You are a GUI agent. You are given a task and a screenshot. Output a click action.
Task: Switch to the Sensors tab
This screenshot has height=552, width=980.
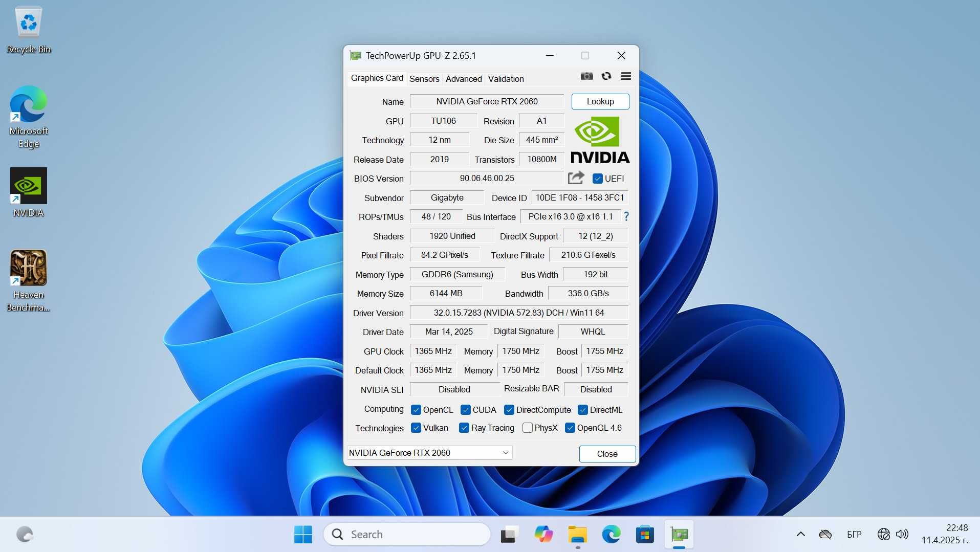[x=424, y=79]
